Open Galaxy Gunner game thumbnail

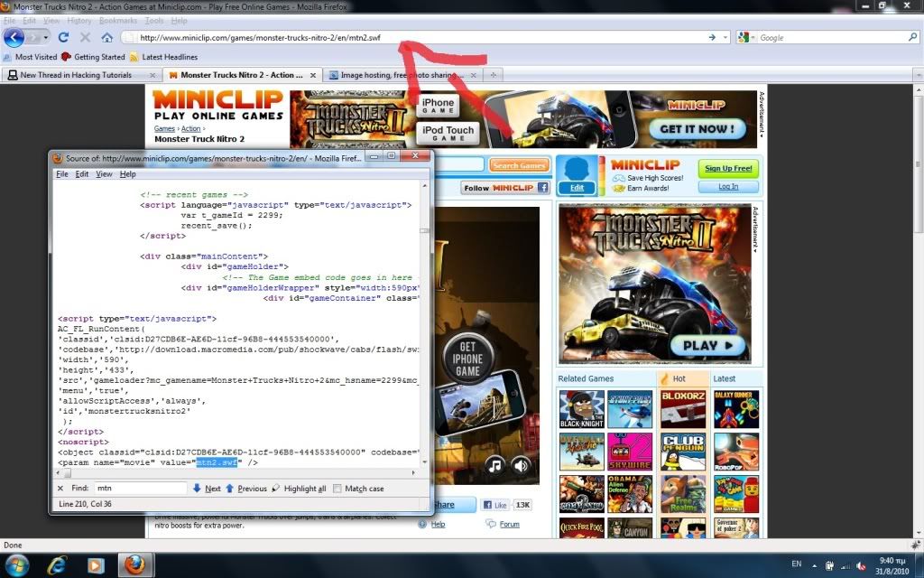point(736,409)
